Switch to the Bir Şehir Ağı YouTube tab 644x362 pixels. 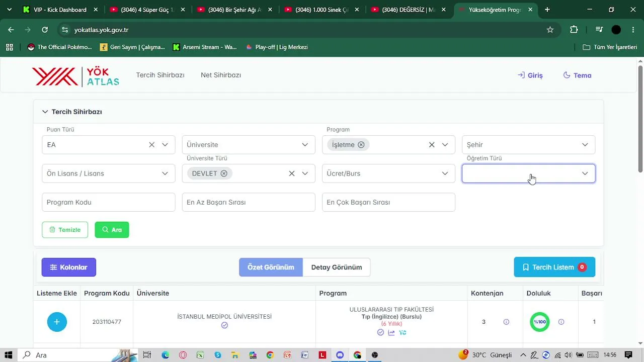235,10
